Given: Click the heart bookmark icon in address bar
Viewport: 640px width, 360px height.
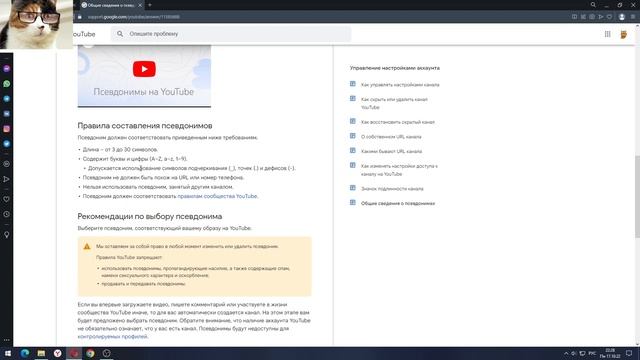Looking at the screenshot, I should (609, 17).
